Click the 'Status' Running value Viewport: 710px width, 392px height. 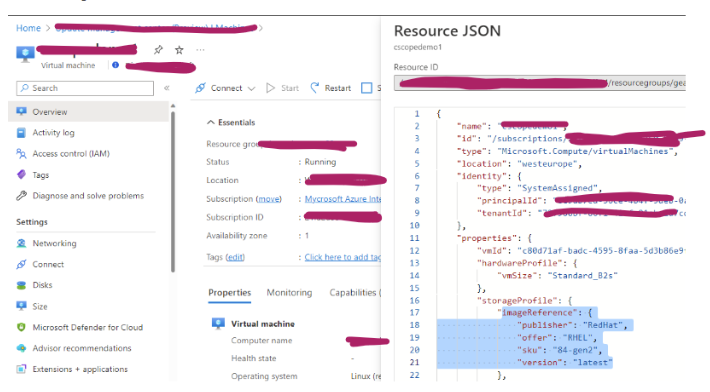[321, 162]
